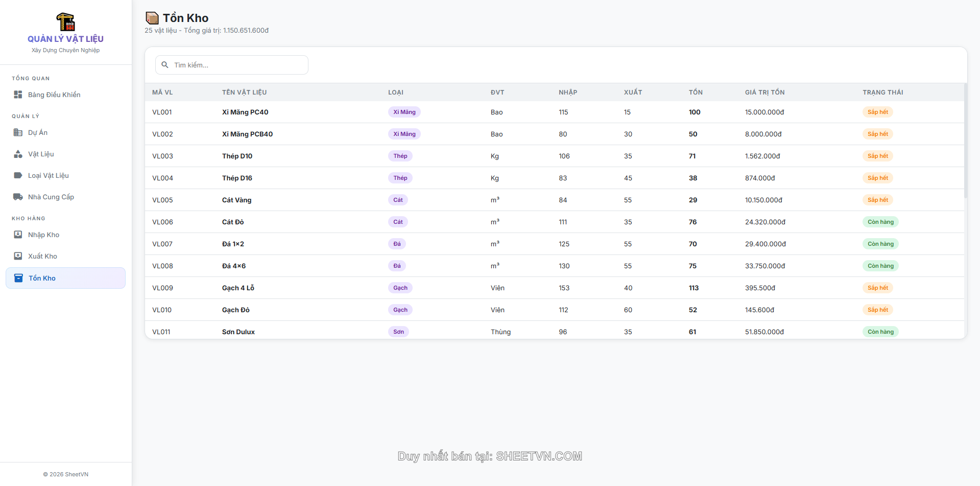Open the Xi Măng category chip on VL002
Viewport: 980px width, 486px height.
point(404,134)
